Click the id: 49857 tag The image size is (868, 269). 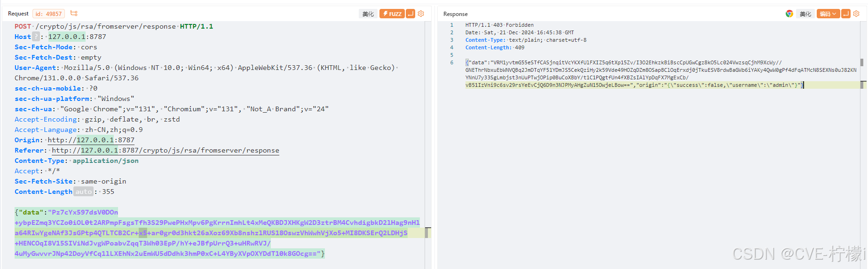(48, 14)
